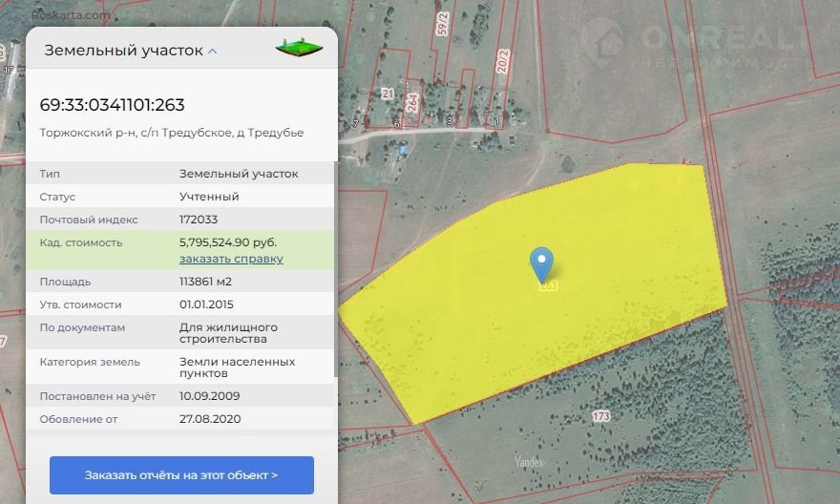Collapse the Земельный участок panel chevron

[x=213, y=51]
